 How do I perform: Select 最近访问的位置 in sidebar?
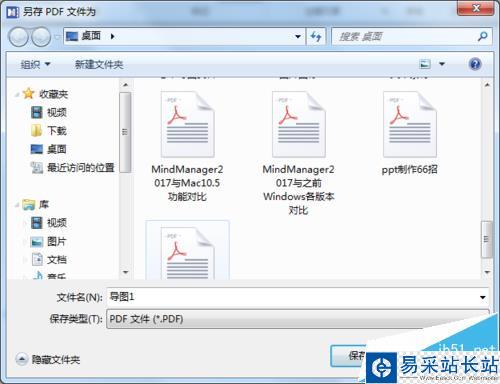[x=81, y=167]
